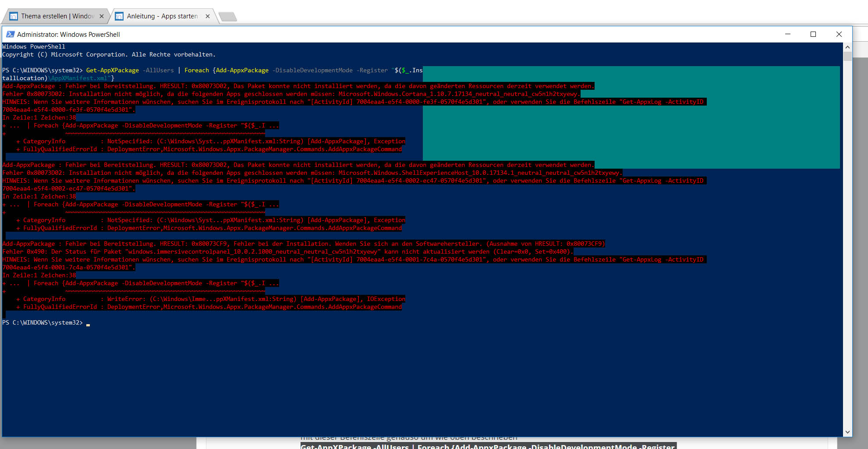Image resolution: width=868 pixels, height=449 pixels.
Task: Click the immersivecontrolpanel error line
Action: 288,251
